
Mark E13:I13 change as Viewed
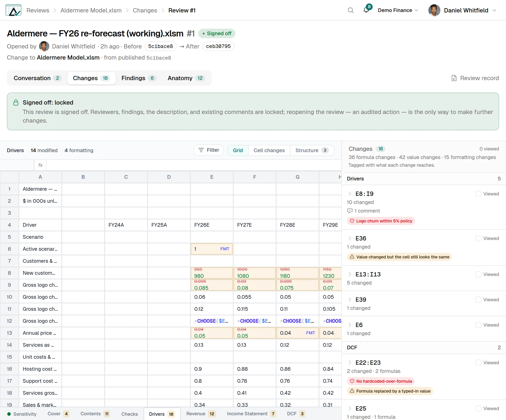coord(478,274)
